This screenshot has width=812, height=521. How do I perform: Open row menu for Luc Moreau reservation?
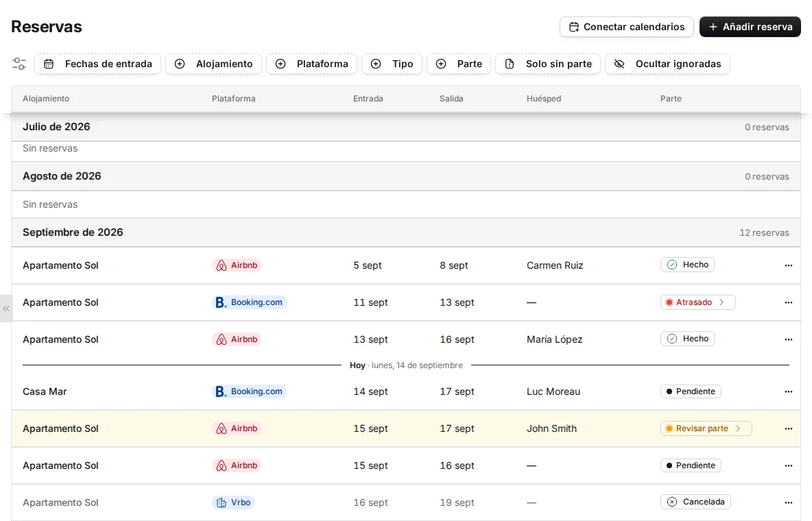[x=788, y=391]
